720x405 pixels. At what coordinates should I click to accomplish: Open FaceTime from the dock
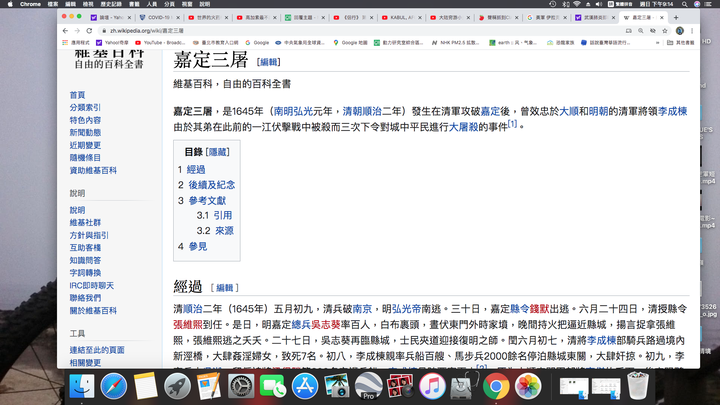tap(273, 386)
